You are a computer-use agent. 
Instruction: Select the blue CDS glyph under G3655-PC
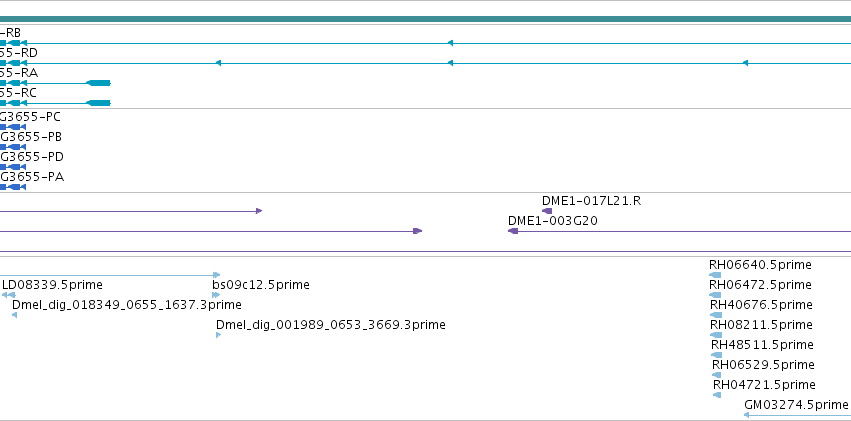pos(13,127)
